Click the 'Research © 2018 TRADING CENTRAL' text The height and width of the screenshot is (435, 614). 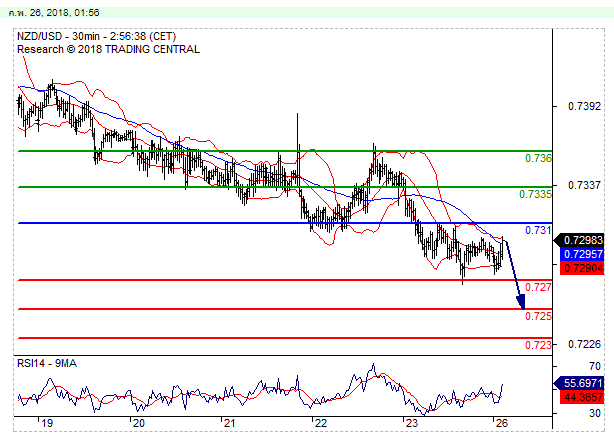(108, 49)
